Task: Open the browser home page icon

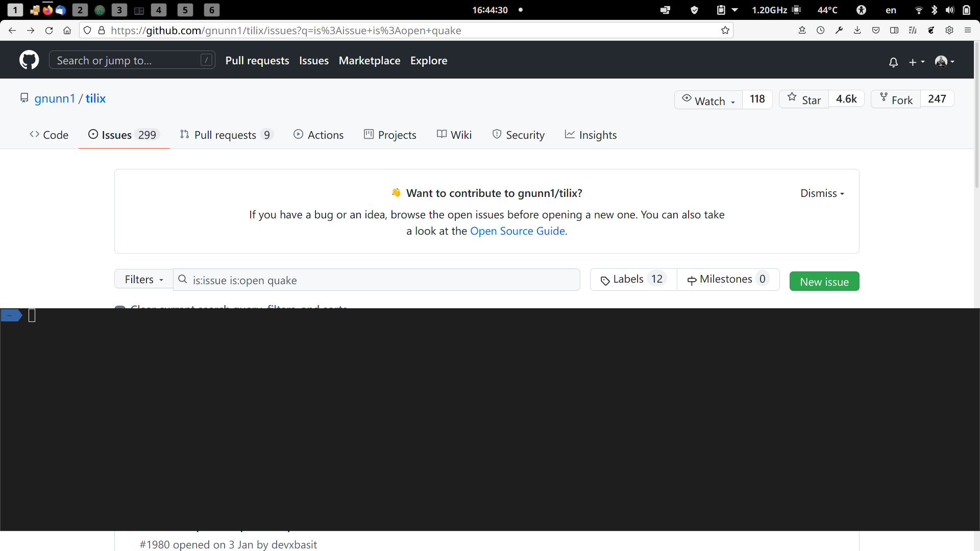Action: pyautogui.click(x=67, y=31)
